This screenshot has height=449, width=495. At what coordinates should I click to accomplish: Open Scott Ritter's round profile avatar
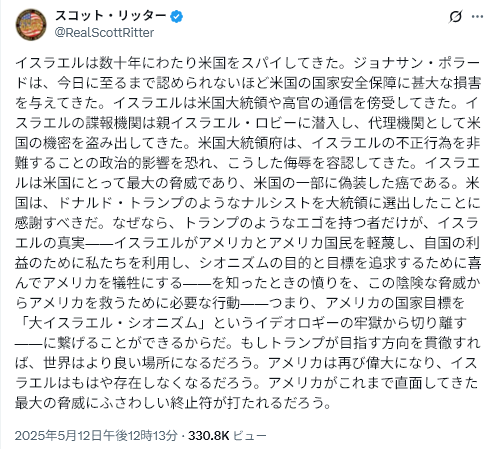pos(31,25)
